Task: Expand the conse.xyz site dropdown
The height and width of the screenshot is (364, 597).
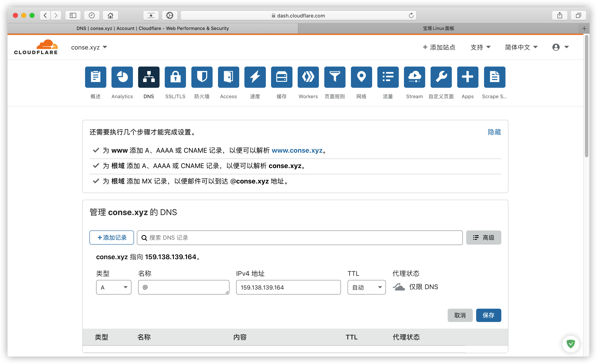Action: (89, 47)
